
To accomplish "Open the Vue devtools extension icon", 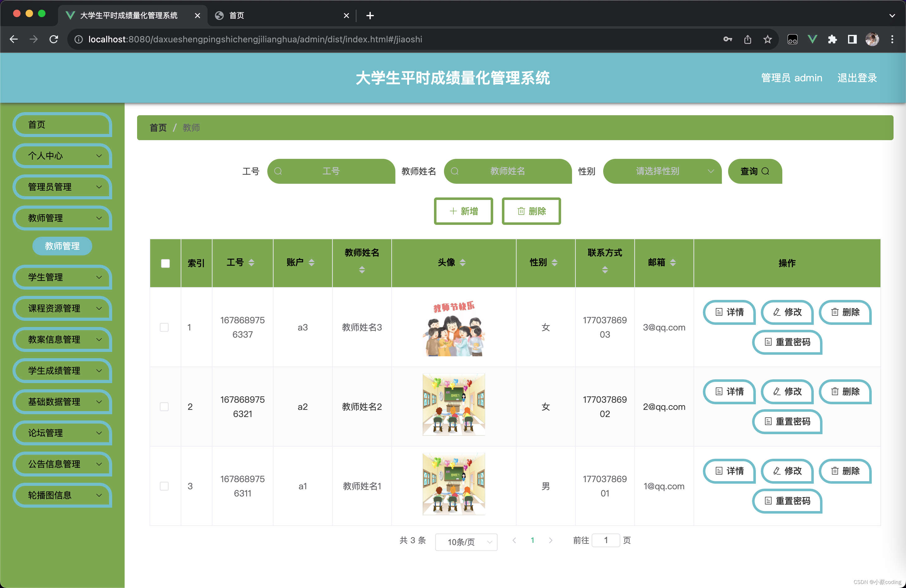I will (x=812, y=39).
